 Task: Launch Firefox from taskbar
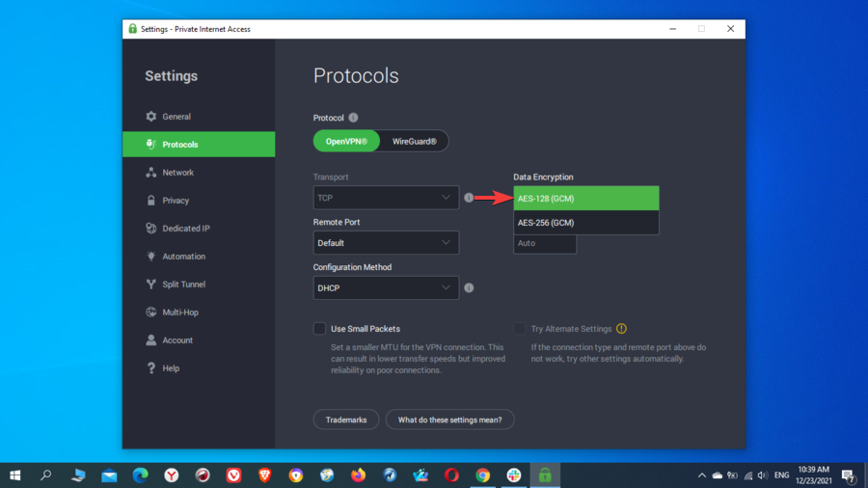[x=358, y=475]
